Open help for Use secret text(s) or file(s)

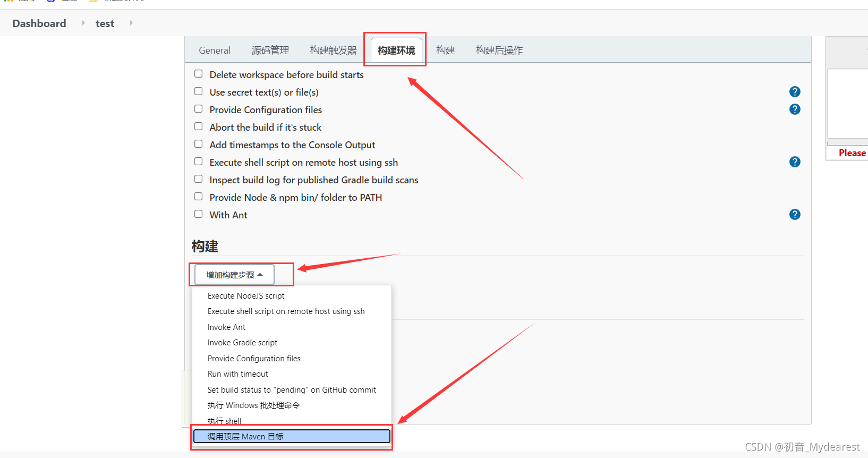795,92
